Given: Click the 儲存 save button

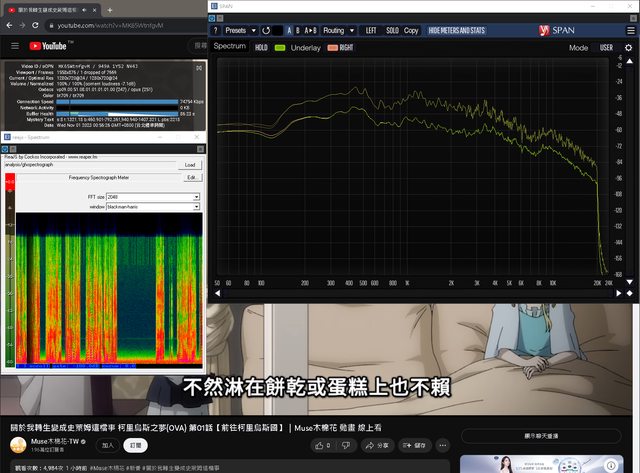Looking at the screenshot, I should click(x=414, y=445).
